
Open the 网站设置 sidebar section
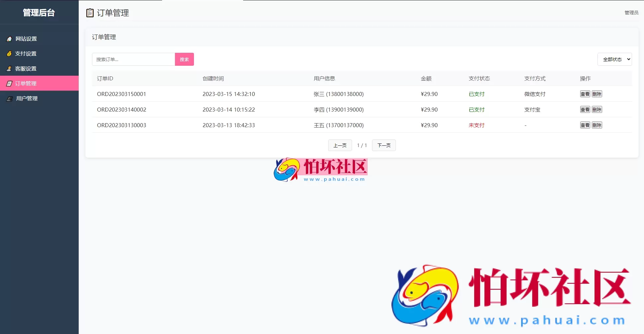27,39
